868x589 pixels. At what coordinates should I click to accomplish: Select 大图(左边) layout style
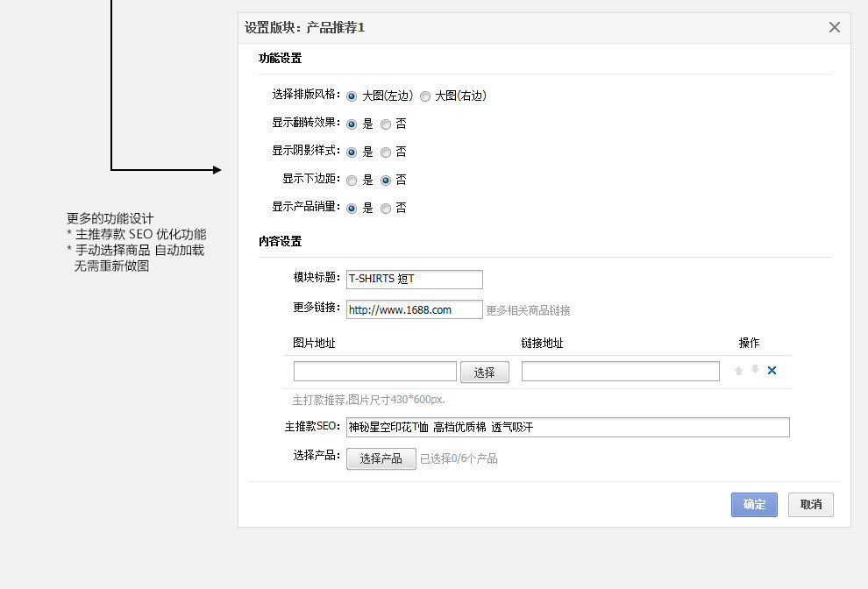[352, 96]
